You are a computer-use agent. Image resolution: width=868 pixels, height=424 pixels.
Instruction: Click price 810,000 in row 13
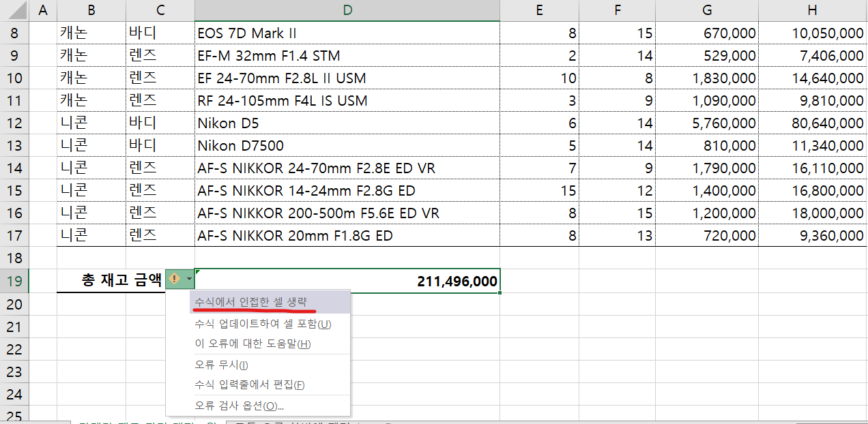[707, 145]
